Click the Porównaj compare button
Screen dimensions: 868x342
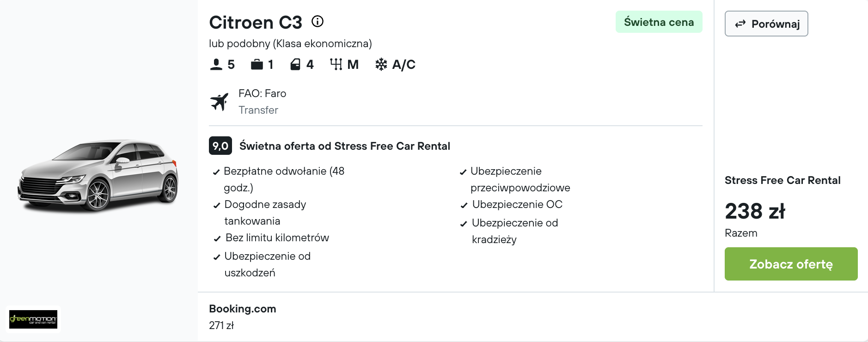click(x=766, y=24)
